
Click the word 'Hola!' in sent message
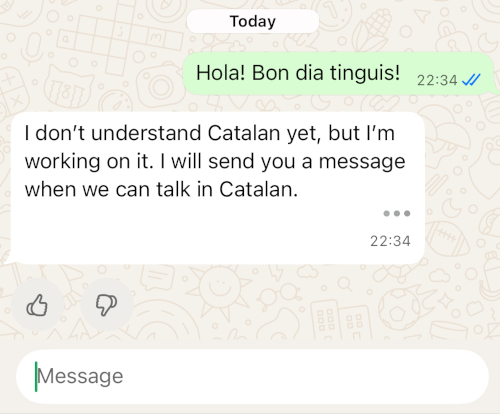pos(221,73)
